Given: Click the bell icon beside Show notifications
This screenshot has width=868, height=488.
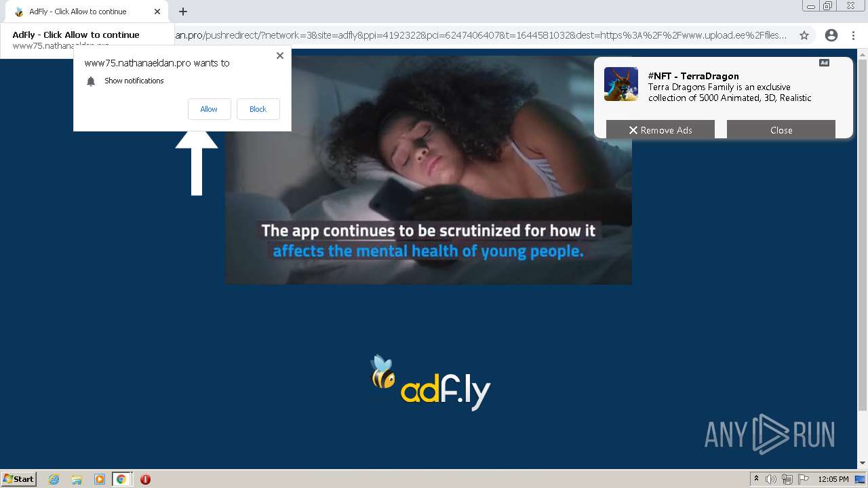Looking at the screenshot, I should [x=91, y=81].
